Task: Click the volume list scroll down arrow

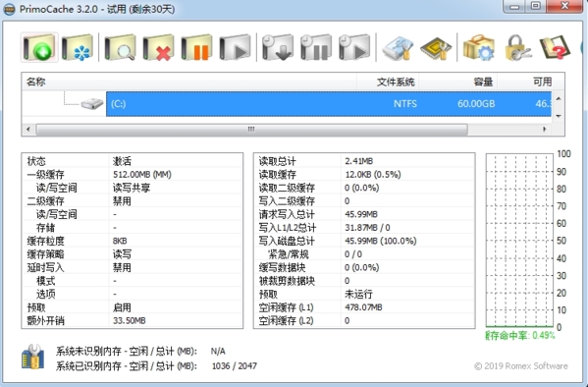Action: click(559, 116)
